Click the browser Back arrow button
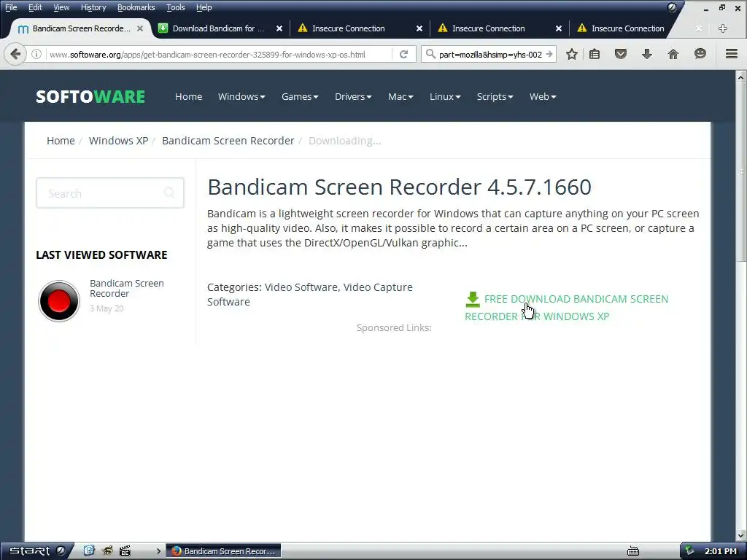Image resolution: width=747 pixels, height=560 pixels. 15,54
